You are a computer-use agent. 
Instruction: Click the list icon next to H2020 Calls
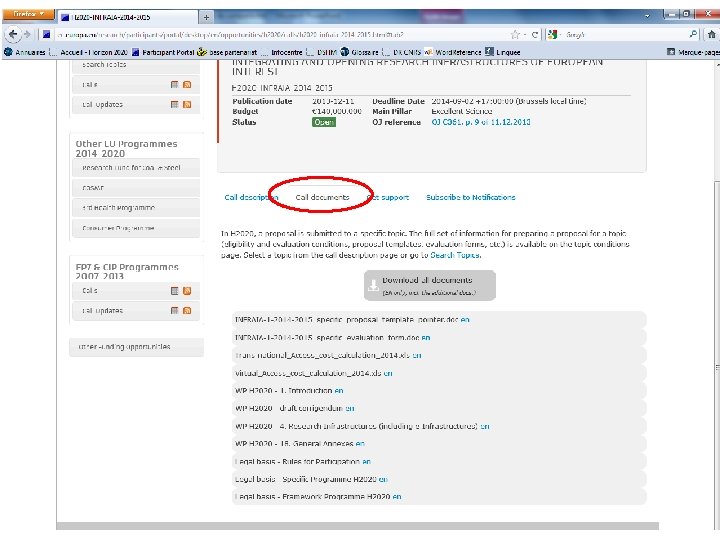pos(174,84)
